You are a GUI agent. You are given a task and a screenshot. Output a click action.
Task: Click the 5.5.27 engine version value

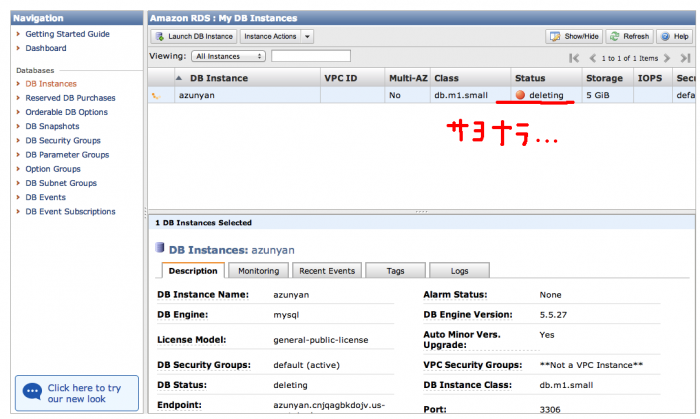tap(553, 315)
